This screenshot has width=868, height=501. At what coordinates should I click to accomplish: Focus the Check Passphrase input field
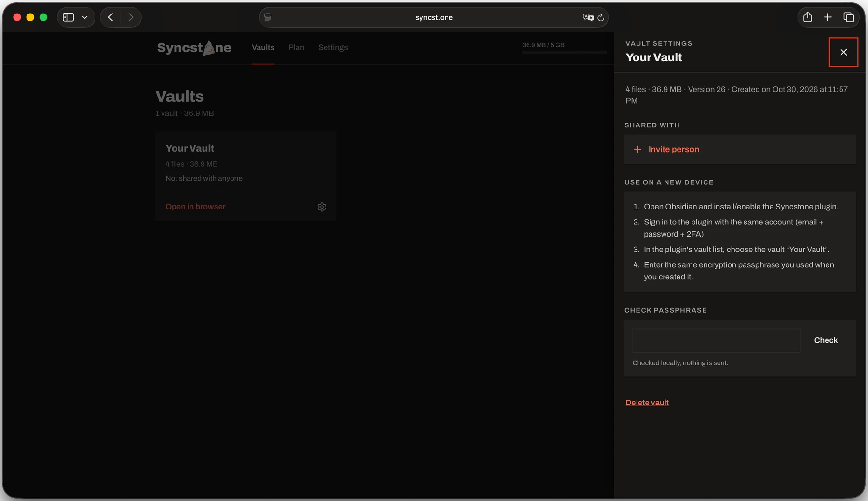coord(716,340)
